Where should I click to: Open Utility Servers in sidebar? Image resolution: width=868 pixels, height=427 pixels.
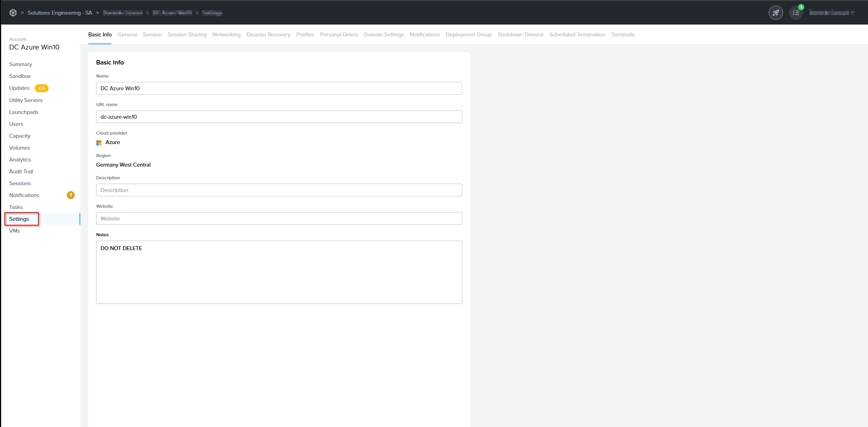click(x=26, y=100)
